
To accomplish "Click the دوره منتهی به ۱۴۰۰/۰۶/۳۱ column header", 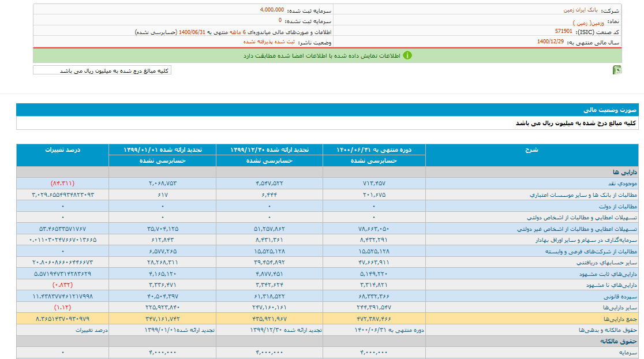I will click(x=374, y=150).
